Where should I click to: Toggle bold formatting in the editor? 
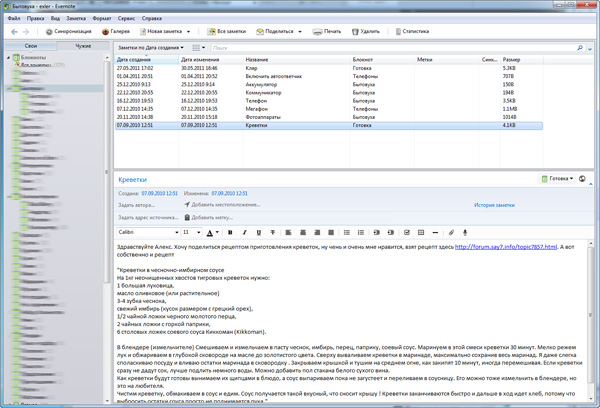click(x=229, y=233)
